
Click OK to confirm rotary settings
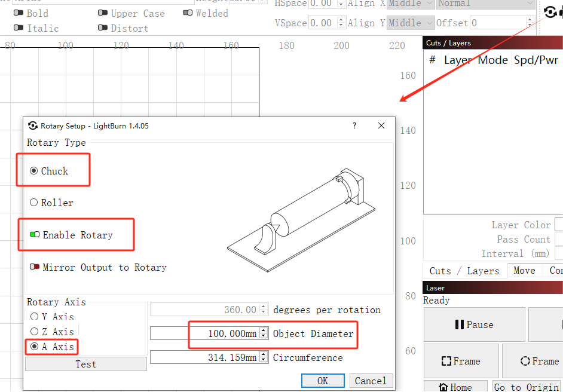(x=323, y=381)
